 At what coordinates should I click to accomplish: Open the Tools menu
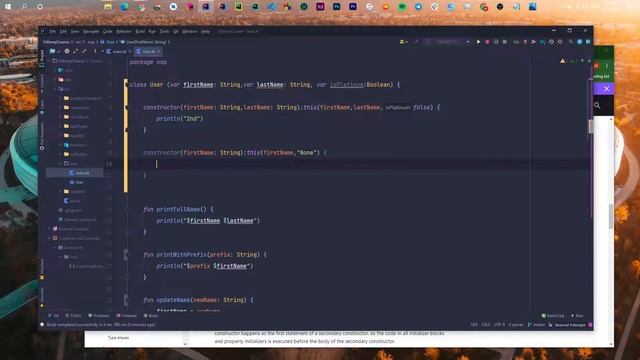164,31
